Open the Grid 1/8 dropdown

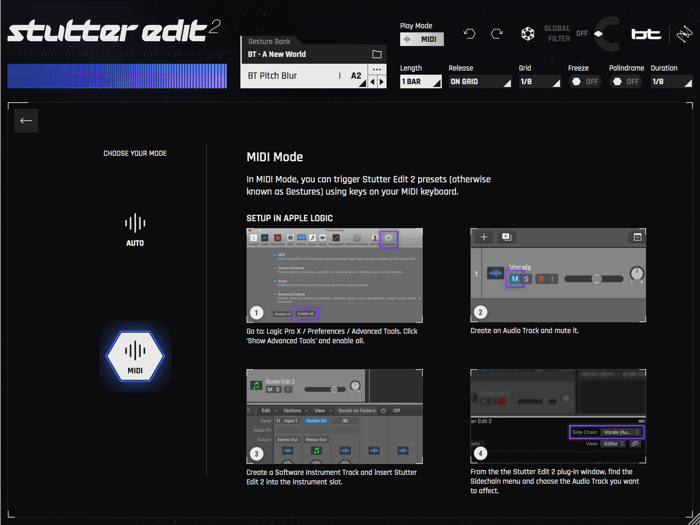click(x=539, y=82)
